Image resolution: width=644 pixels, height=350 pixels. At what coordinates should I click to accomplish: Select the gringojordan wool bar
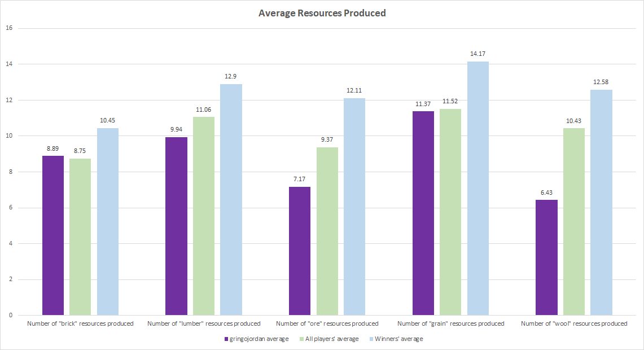(547, 257)
